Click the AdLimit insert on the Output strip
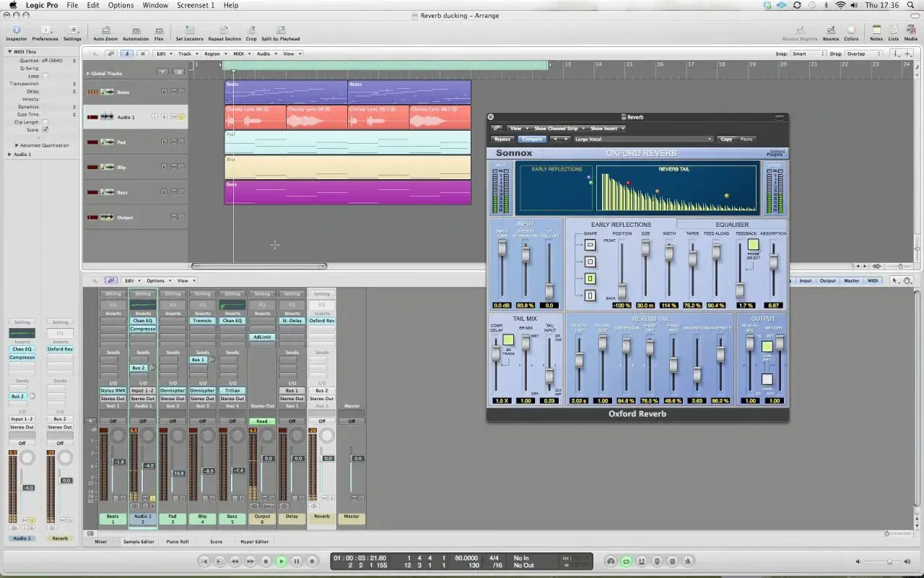This screenshot has height=578, width=924. pyautogui.click(x=262, y=337)
